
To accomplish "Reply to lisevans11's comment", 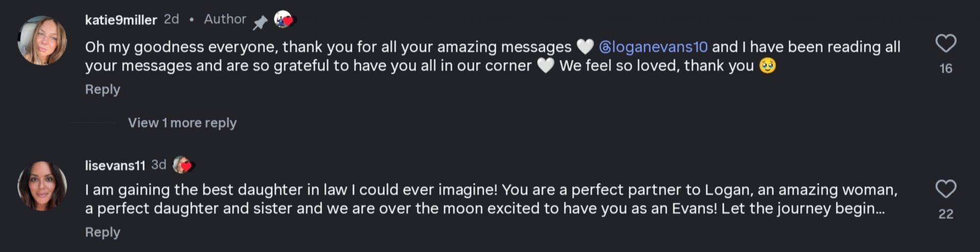I will 103,232.
